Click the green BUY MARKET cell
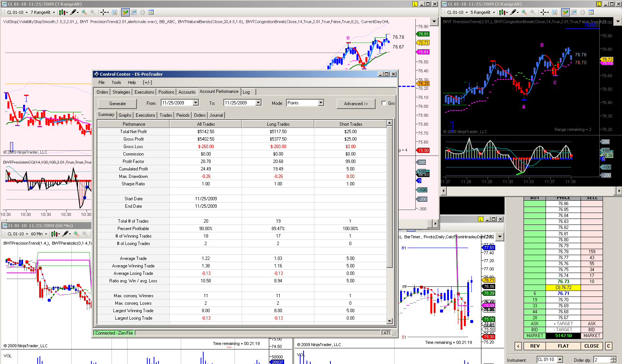The width and height of the screenshot is (622, 364). (535, 336)
